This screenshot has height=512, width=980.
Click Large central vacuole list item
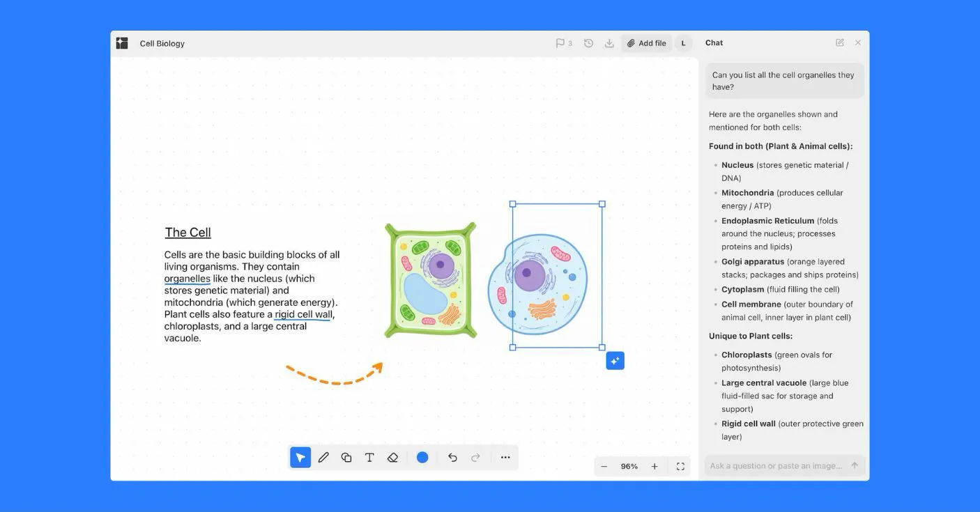tap(785, 396)
